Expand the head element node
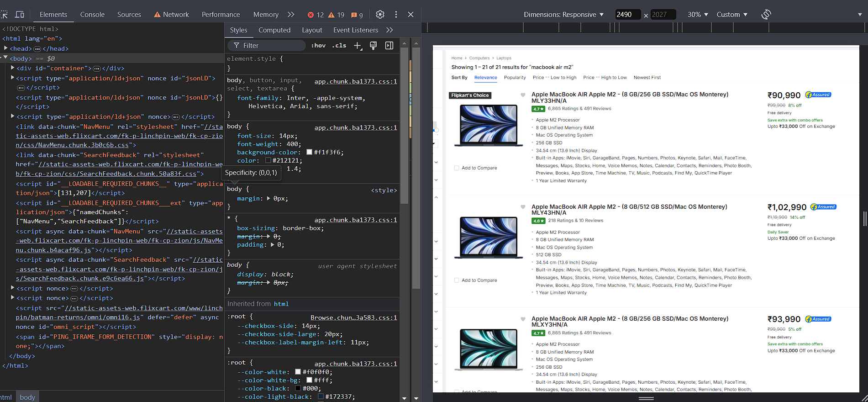The height and width of the screenshot is (402, 868). pos(5,48)
